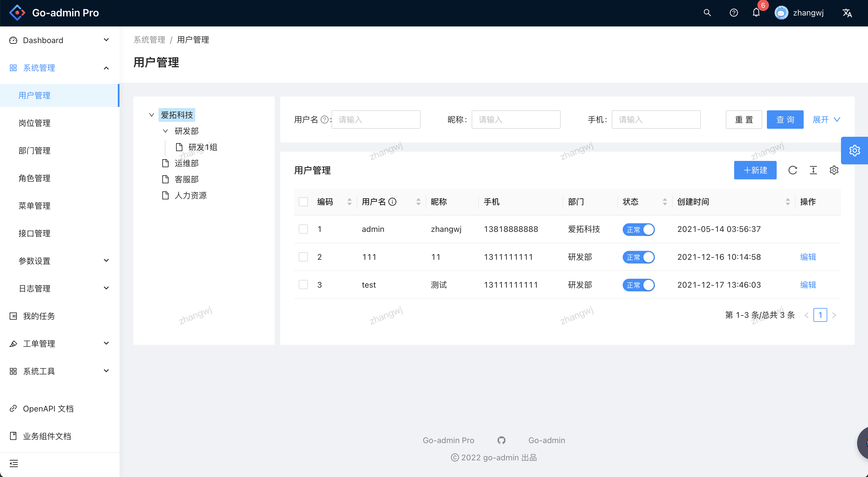This screenshot has height=477, width=868.
Task: Navigate via the 系统管理 breadcrumb
Action: coord(149,39)
